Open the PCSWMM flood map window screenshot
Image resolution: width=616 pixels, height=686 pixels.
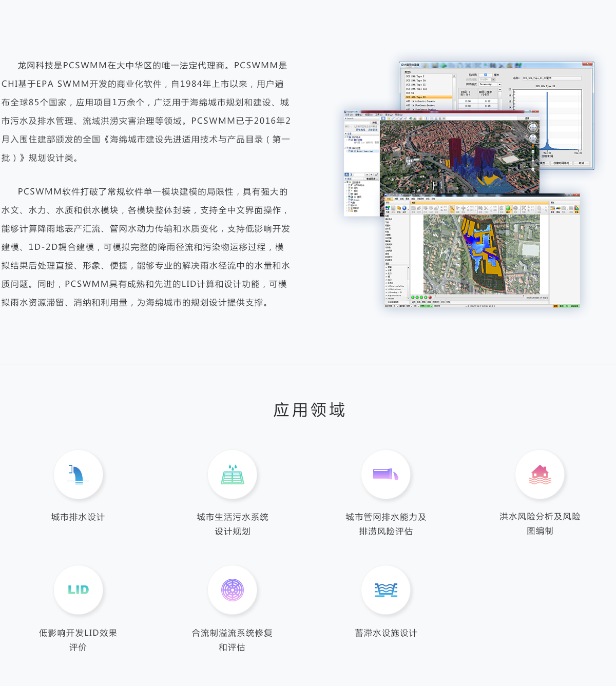pyautogui.click(x=482, y=251)
